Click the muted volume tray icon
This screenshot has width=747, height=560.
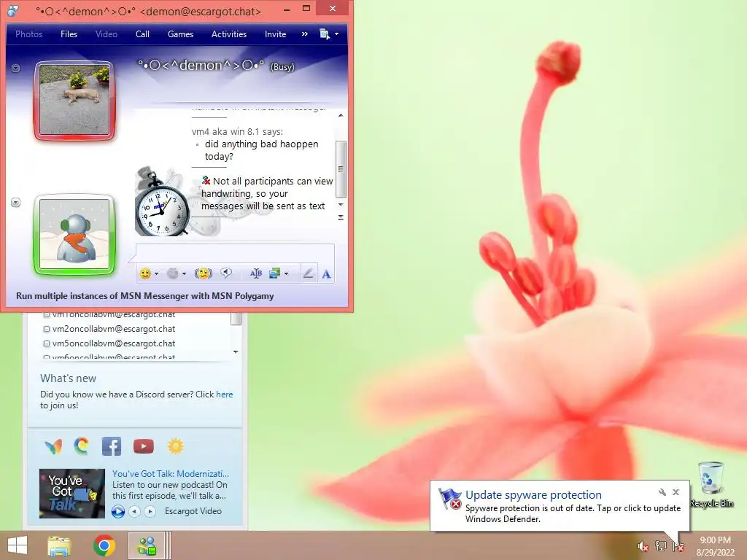643,547
